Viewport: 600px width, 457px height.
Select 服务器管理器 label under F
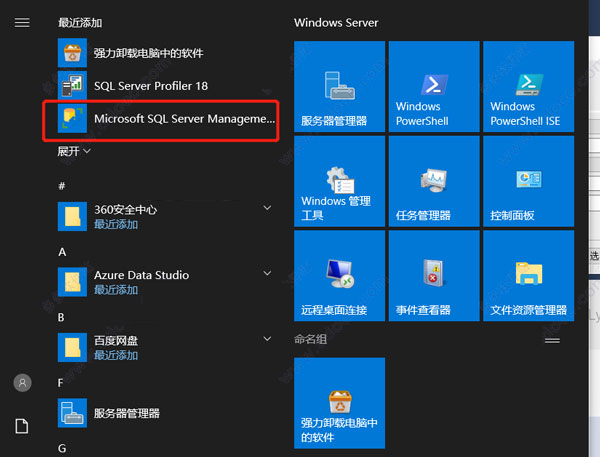(x=127, y=413)
